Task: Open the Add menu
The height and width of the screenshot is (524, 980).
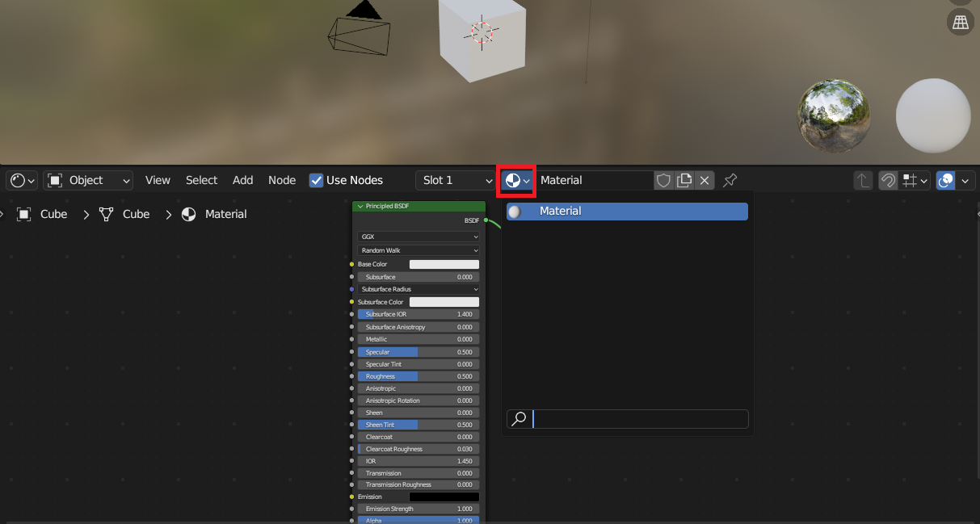Action: (242, 180)
